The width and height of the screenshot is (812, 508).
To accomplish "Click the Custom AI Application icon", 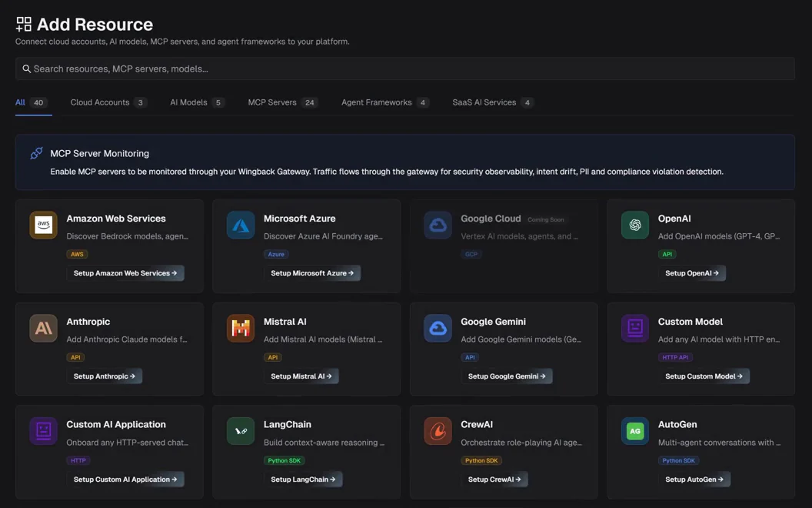I will pos(44,431).
